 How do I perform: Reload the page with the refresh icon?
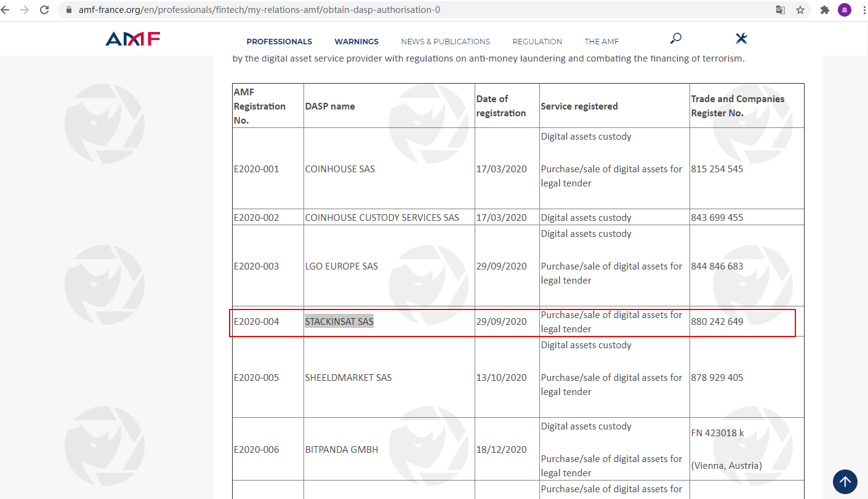(x=44, y=10)
